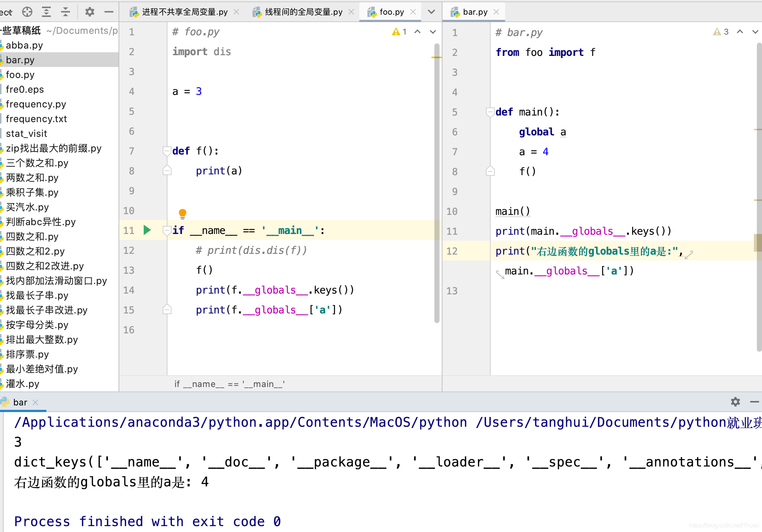Fold the if __name__ block on line 11
This screenshot has height=532, width=762.
pos(167,231)
